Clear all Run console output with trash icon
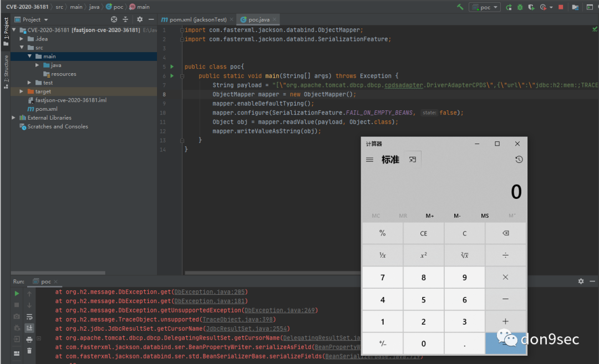Image resolution: width=599 pixels, height=364 pixels. pos(29,351)
